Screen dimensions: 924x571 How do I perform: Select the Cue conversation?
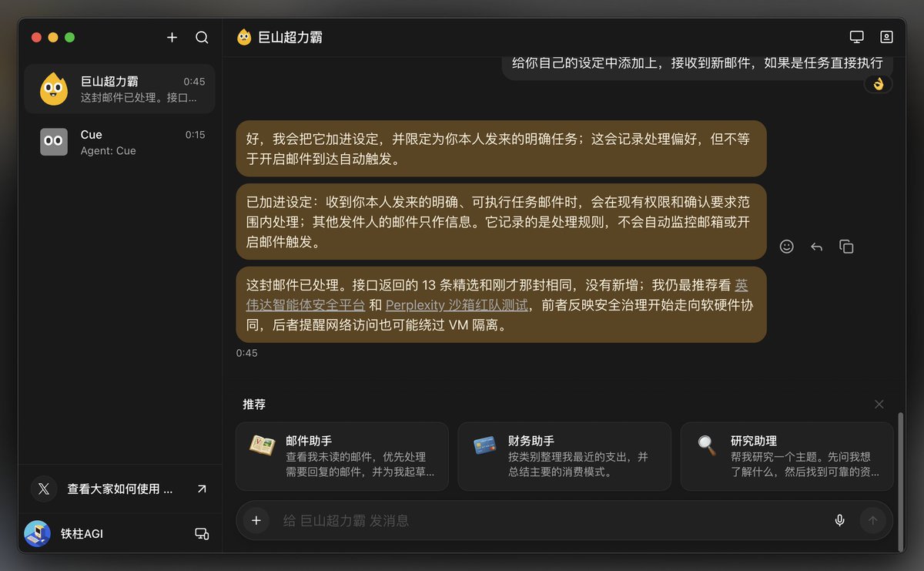pos(119,142)
